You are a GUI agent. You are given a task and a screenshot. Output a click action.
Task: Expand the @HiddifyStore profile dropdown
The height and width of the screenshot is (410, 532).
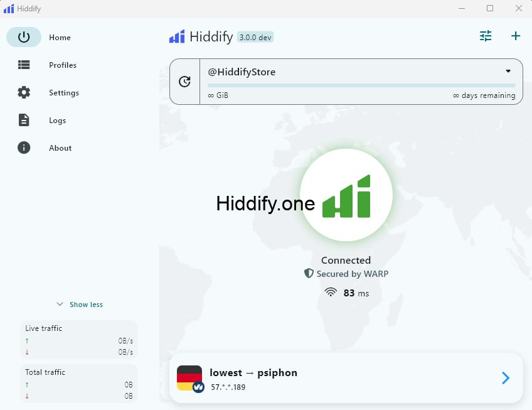508,71
